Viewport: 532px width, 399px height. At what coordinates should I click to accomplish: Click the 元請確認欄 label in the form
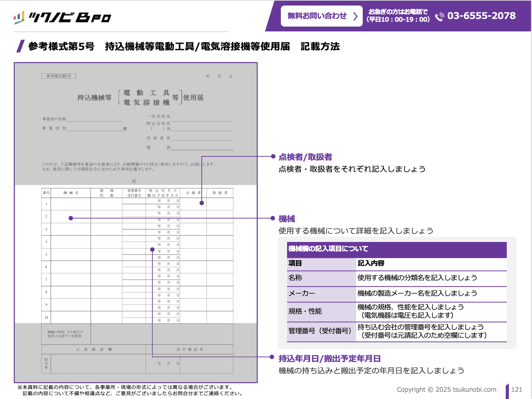[x=94, y=349]
